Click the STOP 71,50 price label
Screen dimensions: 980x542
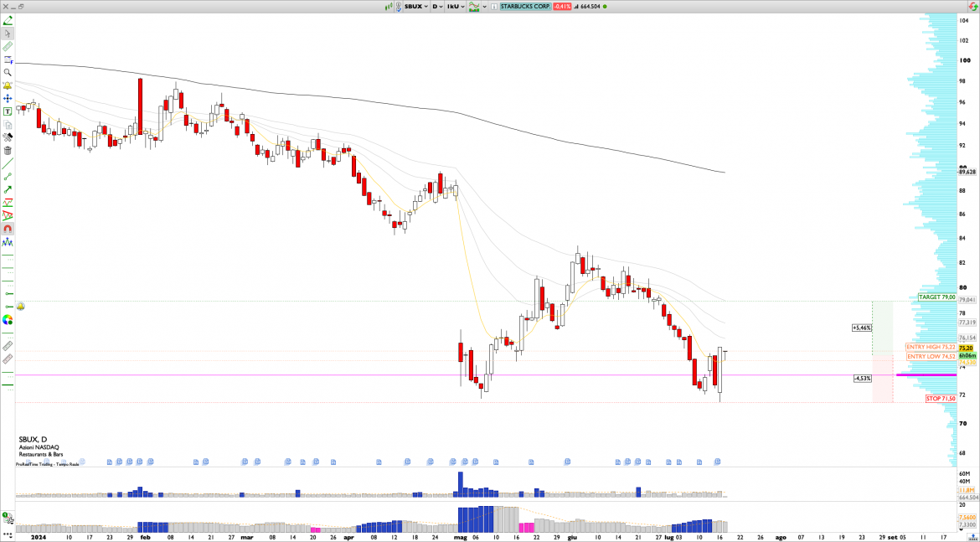[x=940, y=399]
